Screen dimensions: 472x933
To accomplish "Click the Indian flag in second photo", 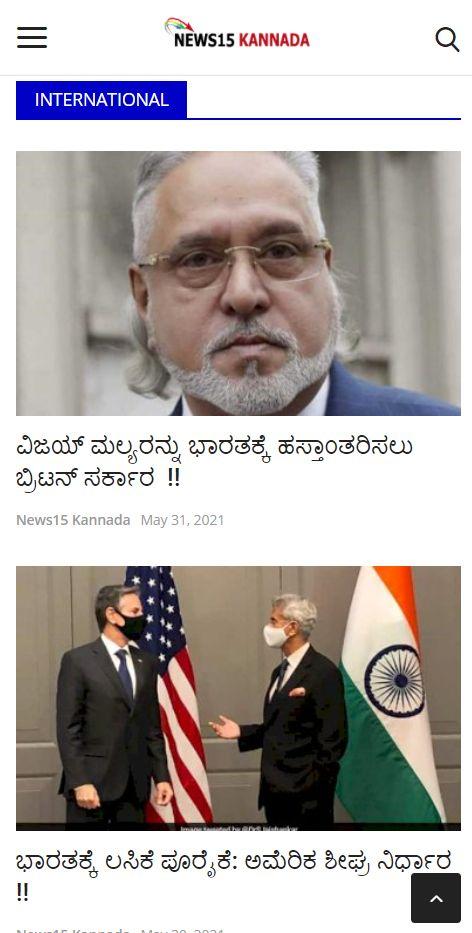I will 390,693.
